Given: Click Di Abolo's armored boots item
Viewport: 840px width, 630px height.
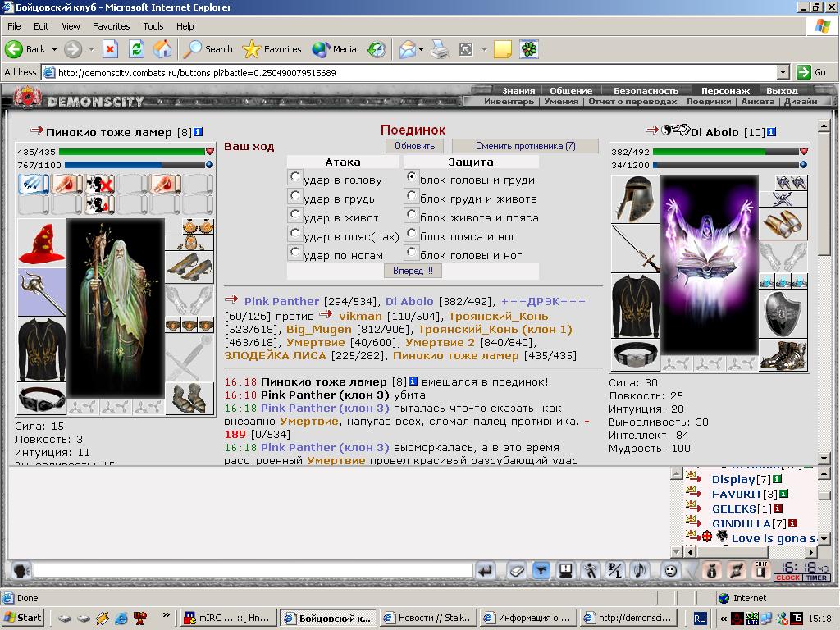Looking at the screenshot, I should [x=783, y=354].
